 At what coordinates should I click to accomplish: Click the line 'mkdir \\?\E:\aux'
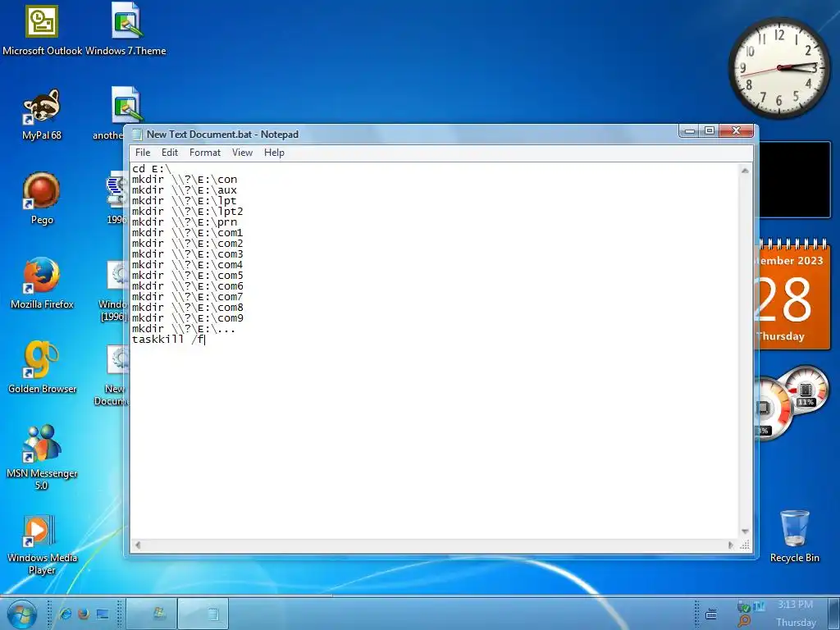(x=185, y=190)
